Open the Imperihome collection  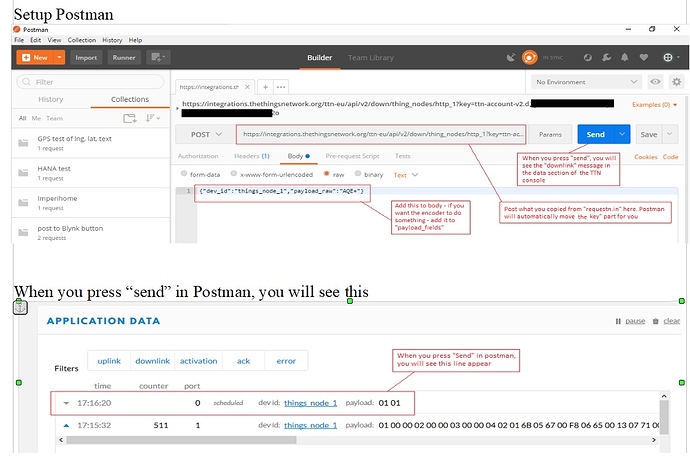pyautogui.click(x=91, y=203)
